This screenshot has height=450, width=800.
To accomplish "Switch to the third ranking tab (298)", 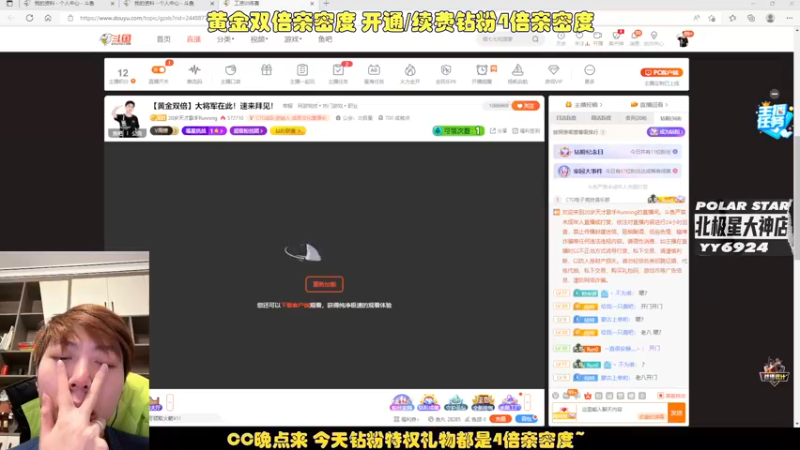I will click(636, 118).
